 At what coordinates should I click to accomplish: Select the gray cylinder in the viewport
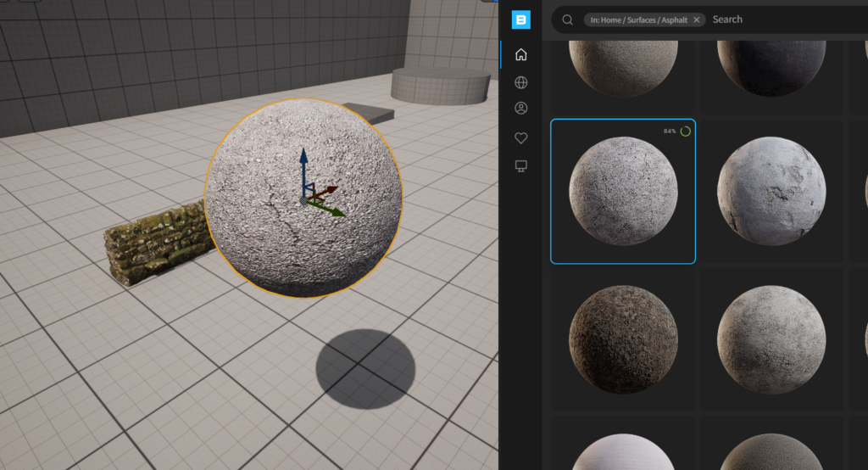click(x=440, y=87)
